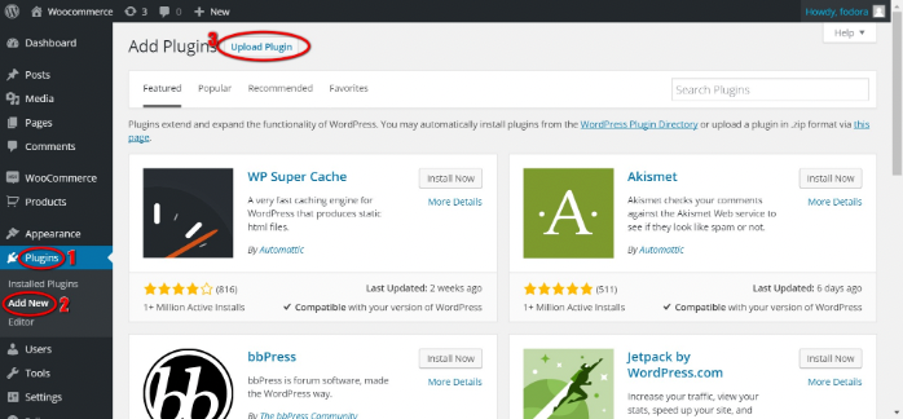View More Details for Jetpack
This screenshot has width=904, height=420.
pyautogui.click(x=835, y=382)
